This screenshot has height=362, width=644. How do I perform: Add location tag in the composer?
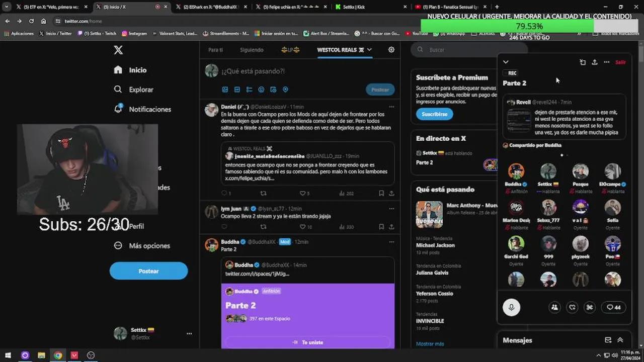(x=285, y=89)
